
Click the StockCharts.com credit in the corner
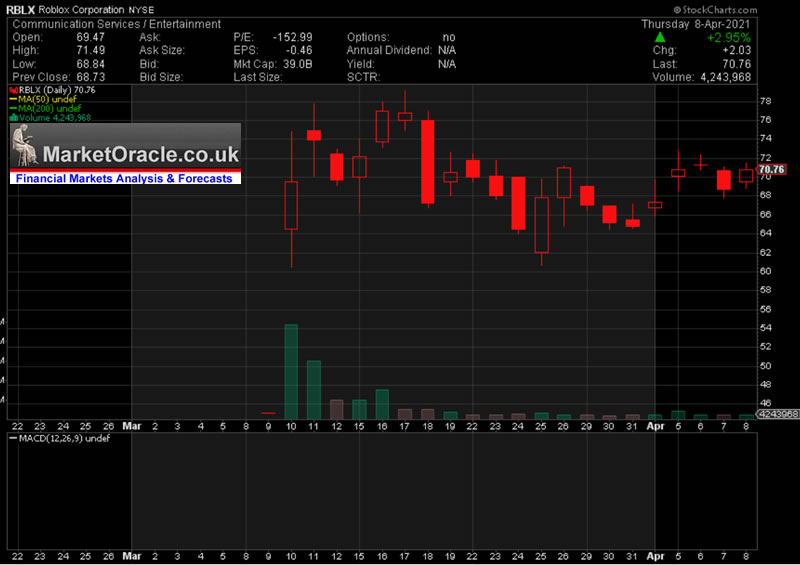pos(715,10)
